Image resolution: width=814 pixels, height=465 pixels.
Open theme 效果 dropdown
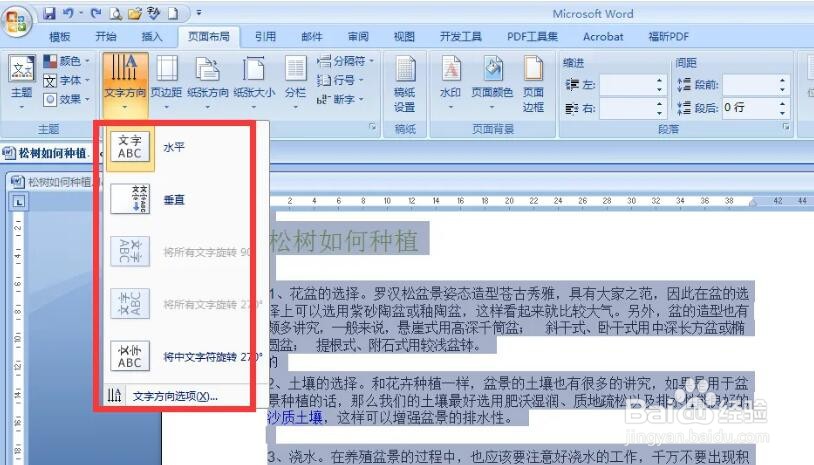click(66, 99)
